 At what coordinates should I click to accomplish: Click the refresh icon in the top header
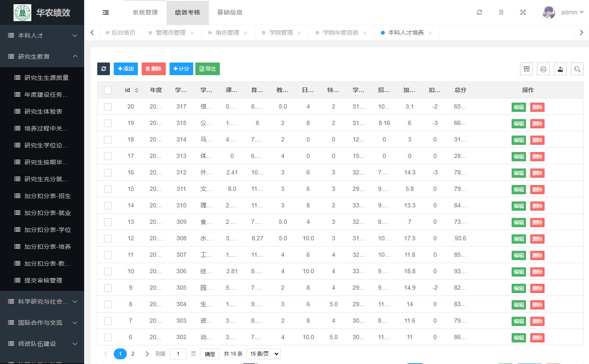pyautogui.click(x=479, y=13)
